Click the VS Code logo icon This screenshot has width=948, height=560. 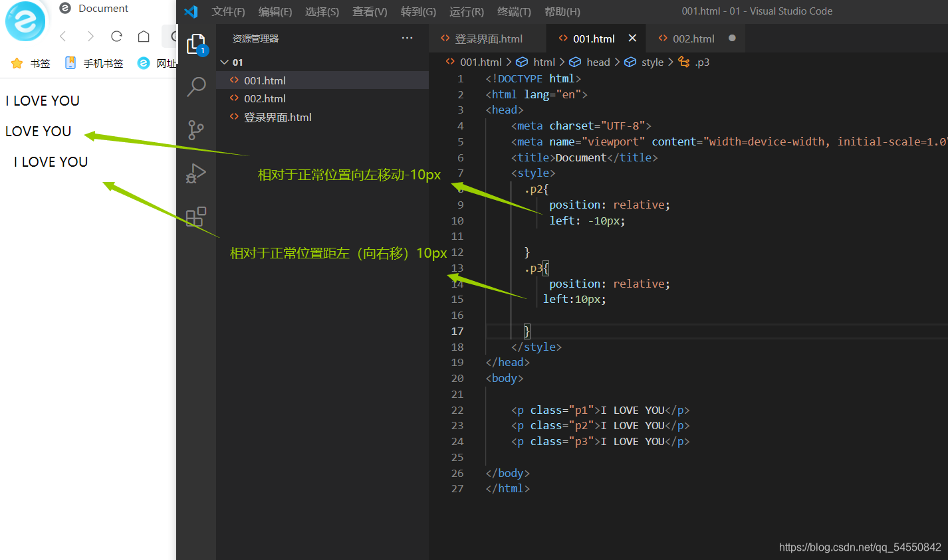191,11
